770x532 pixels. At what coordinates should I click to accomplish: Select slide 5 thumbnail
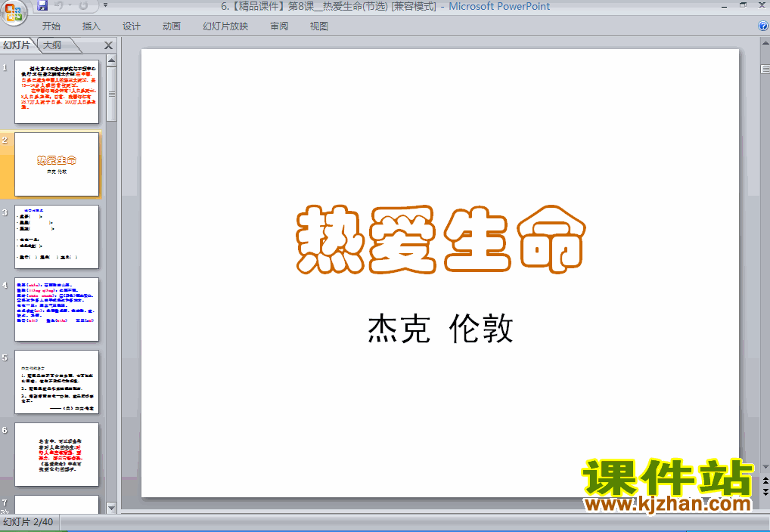click(57, 382)
